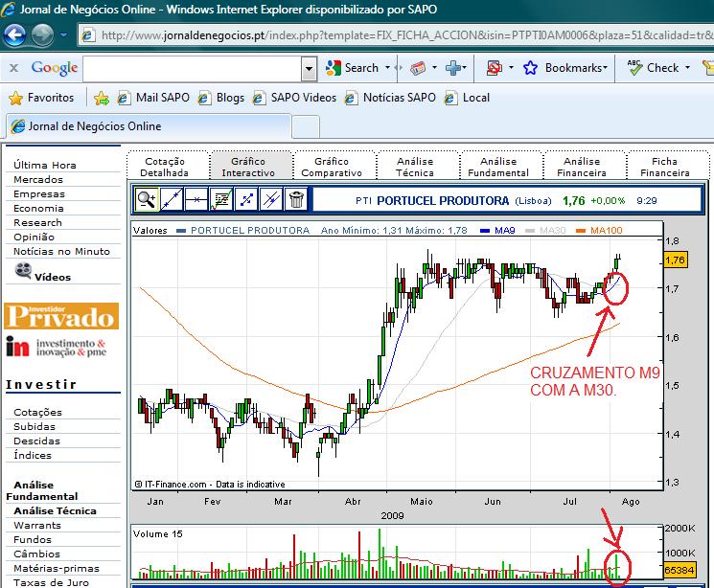
Task: Open the Investidor Privado banner
Action: click(x=61, y=315)
